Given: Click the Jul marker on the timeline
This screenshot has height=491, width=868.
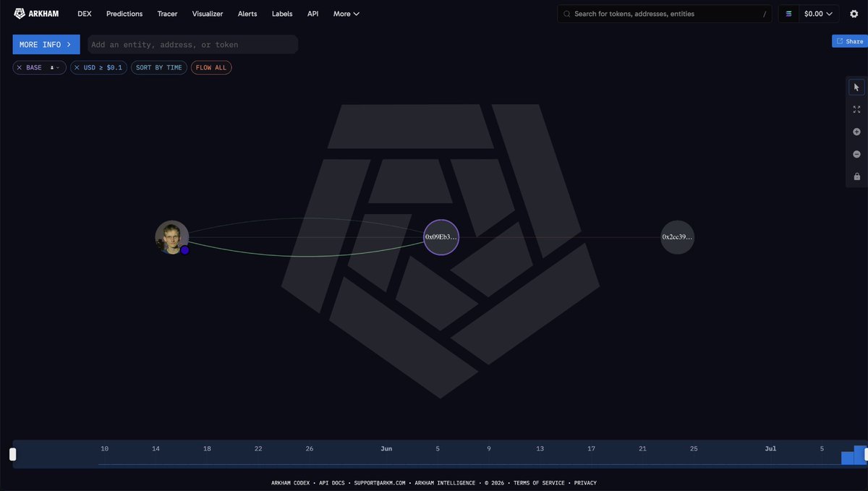Looking at the screenshot, I should [x=770, y=449].
